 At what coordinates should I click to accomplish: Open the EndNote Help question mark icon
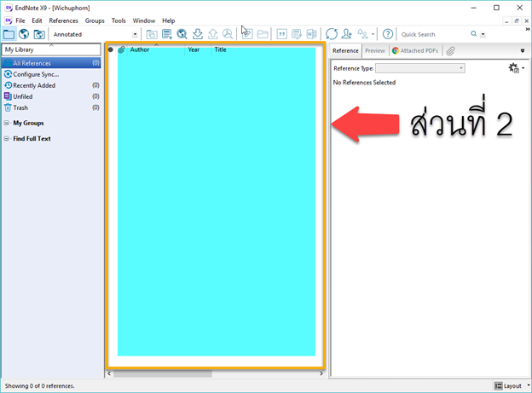388,34
